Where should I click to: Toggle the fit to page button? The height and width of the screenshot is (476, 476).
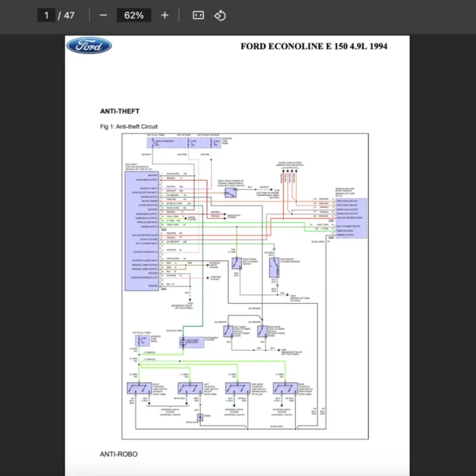198,15
